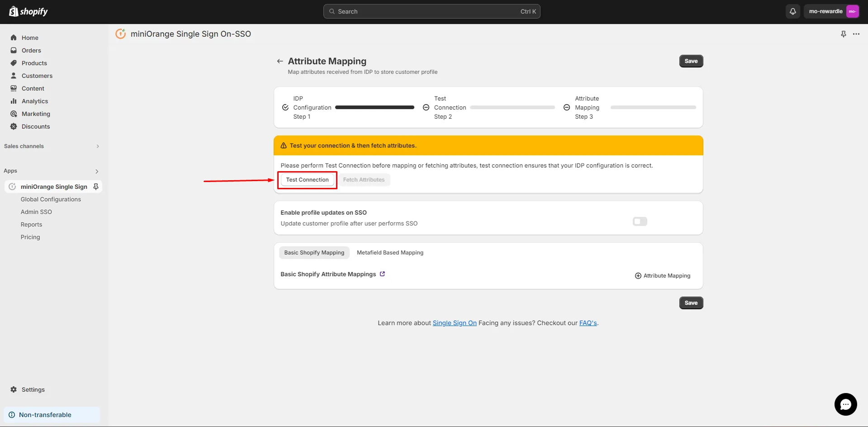This screenshot has height=427, width=868.
Task: Open Orders from the sidebar icon
Action: [14, 50]
